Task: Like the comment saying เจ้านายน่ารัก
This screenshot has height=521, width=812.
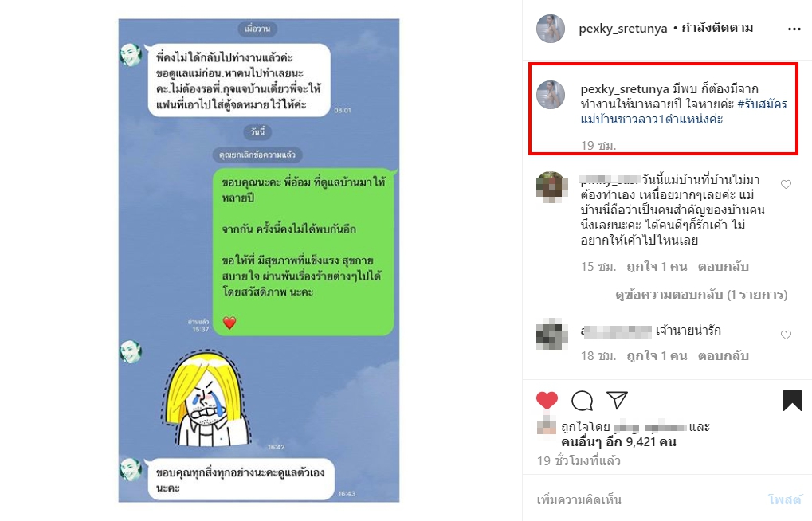Action: point(787,335)
